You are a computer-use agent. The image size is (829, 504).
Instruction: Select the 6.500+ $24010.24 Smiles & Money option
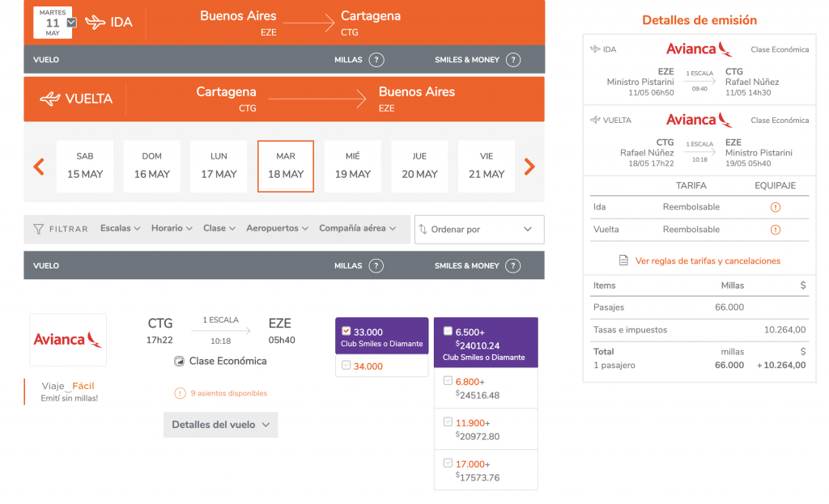pos(448,331)
